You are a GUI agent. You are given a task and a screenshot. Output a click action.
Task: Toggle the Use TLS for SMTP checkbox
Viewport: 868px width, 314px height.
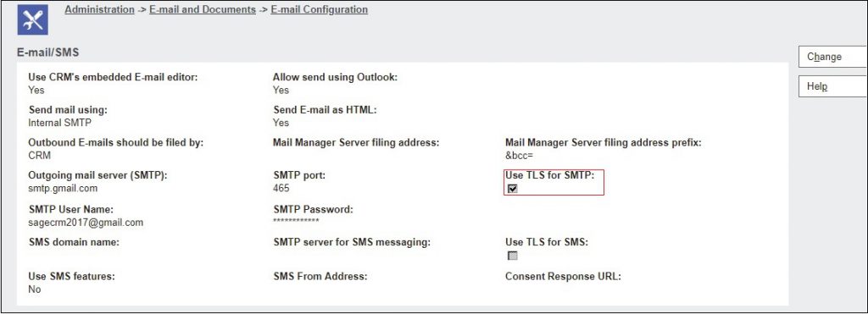(513, 189)
